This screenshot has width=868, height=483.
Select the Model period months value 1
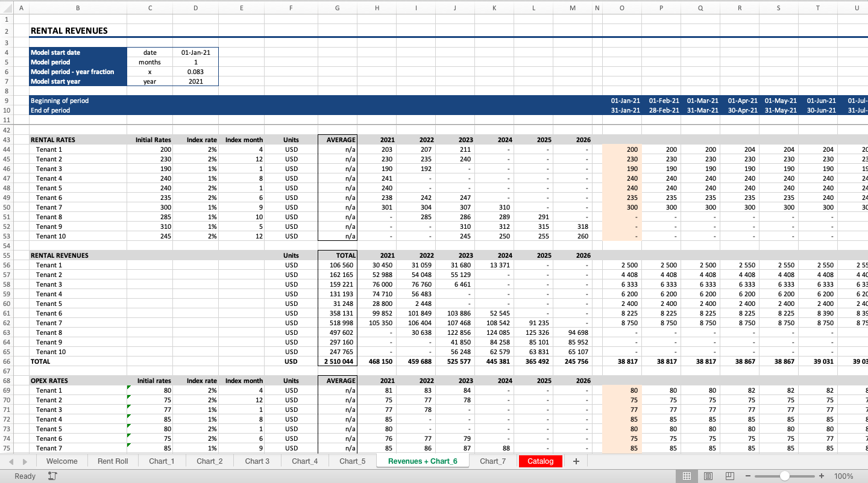[195, 62]
